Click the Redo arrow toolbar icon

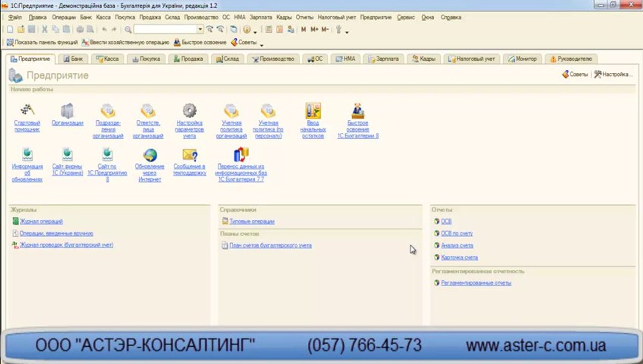[114, 29]
